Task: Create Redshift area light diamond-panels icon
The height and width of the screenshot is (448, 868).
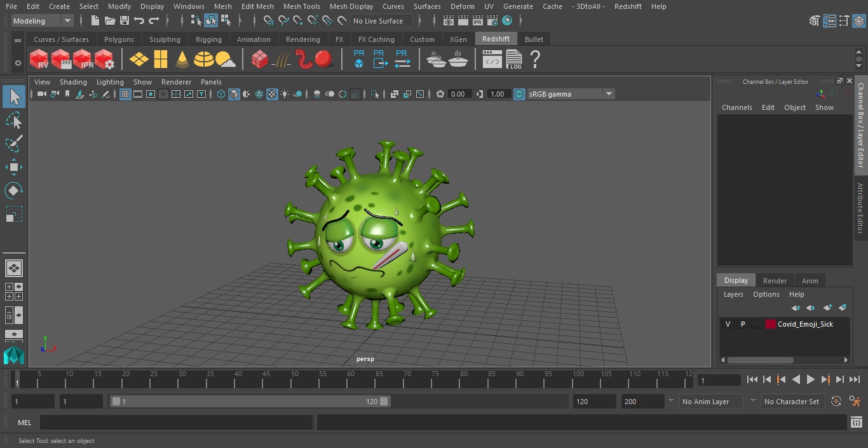Action: click(139, 60)
